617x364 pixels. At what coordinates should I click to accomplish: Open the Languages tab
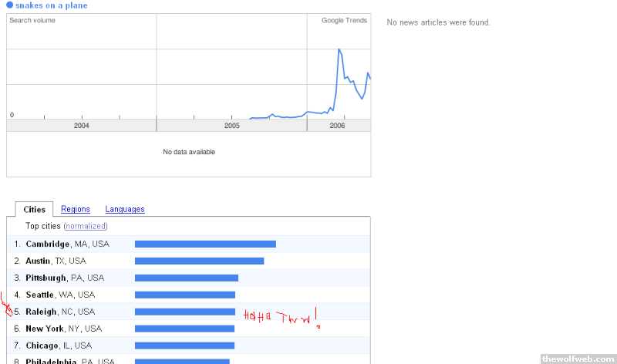pos(125,209)
